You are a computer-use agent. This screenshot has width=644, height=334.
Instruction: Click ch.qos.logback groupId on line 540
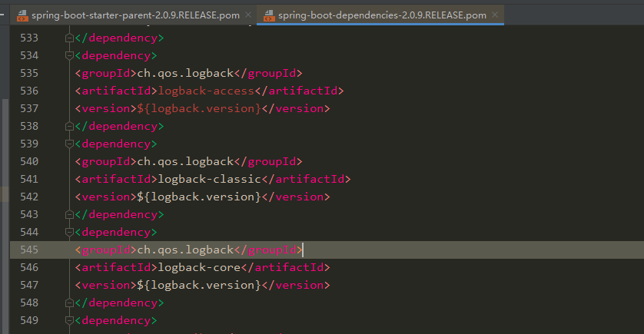click(185, 161)
